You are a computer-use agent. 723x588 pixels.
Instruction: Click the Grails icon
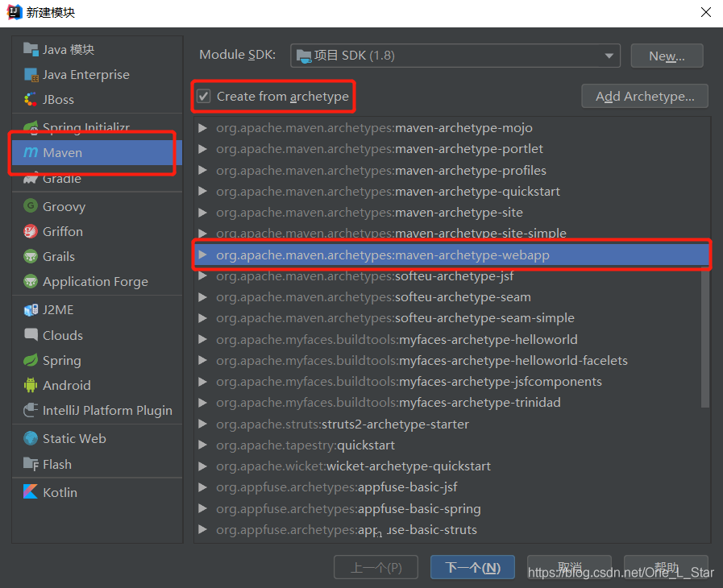(x=31, y=256)
